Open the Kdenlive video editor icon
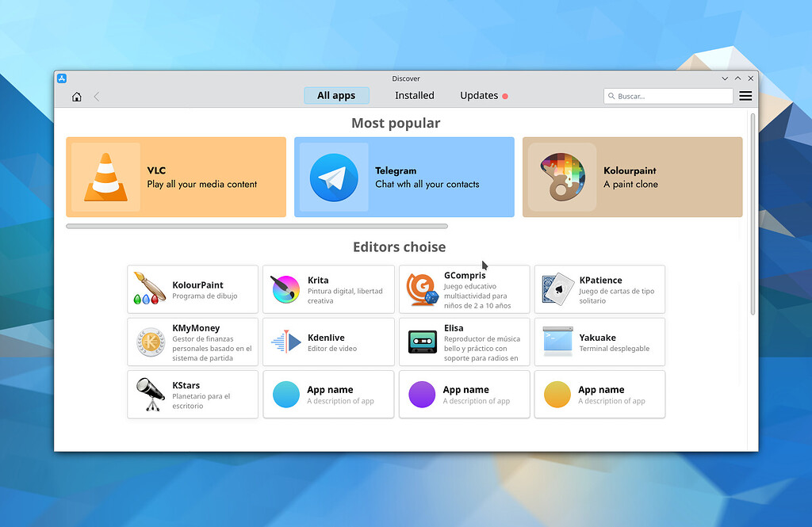Viewport: 812px width, 527px height. [285, 342]
